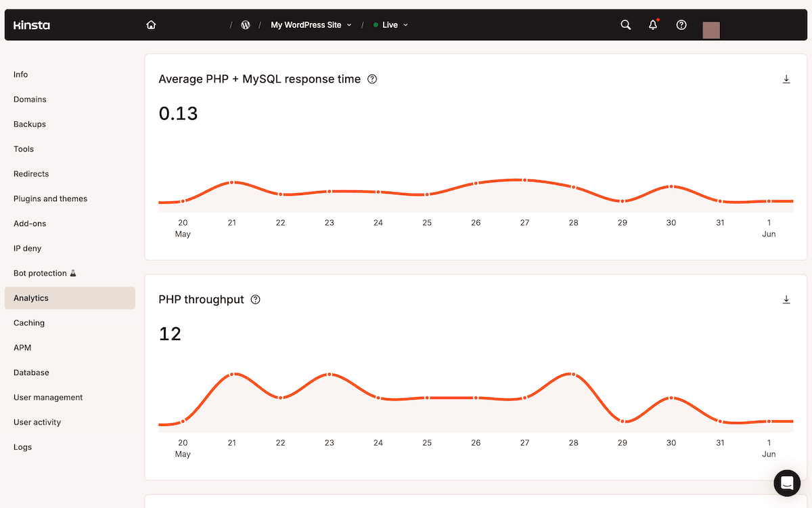This screenshot has width=812, height=508.
Task: Expand the My WordPress Site dropdown
Action: click(311, 25)
